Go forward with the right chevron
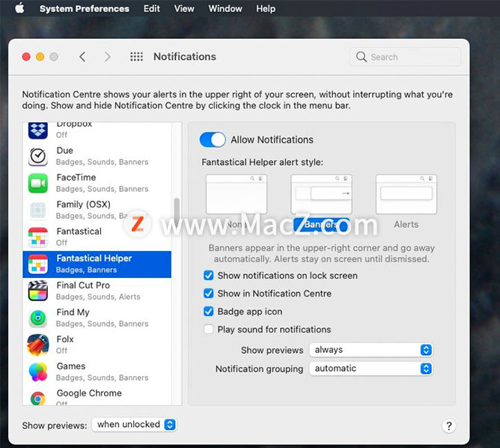Screen dimensions: 500x448 [108, 57]
